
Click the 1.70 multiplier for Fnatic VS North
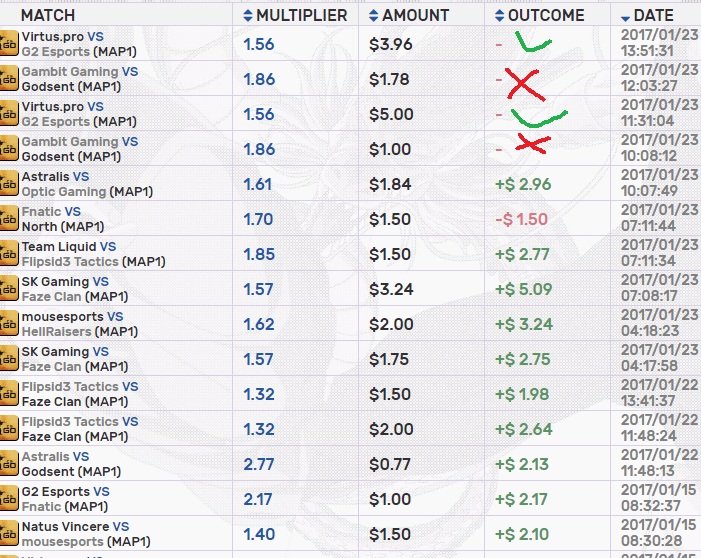tap(258, 219)
